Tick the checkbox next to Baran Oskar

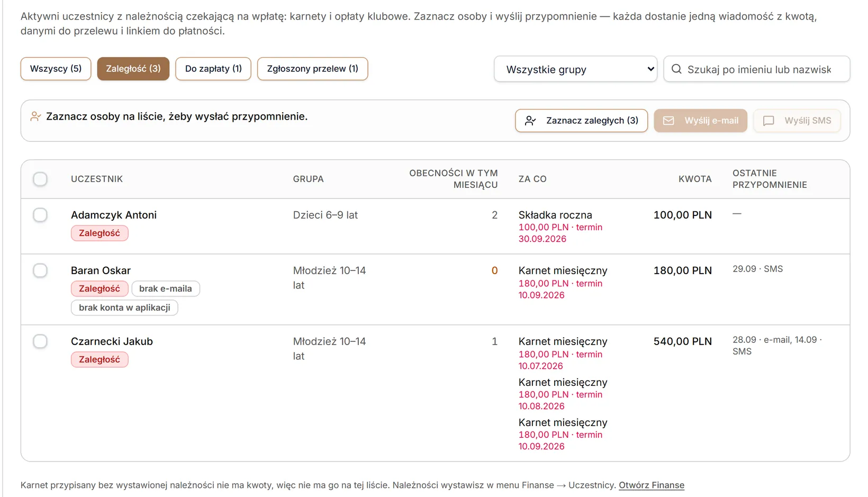coord(40,270)
